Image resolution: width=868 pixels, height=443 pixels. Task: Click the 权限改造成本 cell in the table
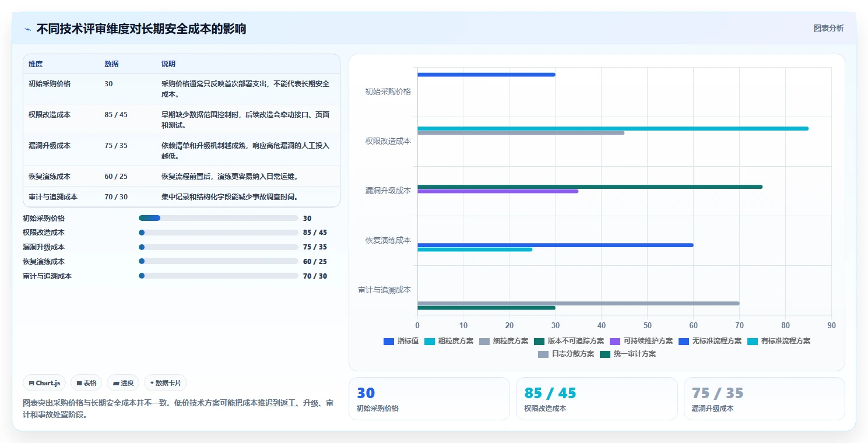[x=50, y=114]
